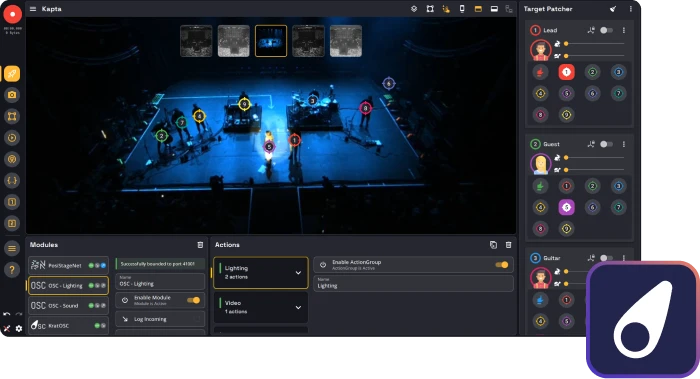Open the hamburger menu next to Kapta
The image size is (700, 379).
point(33,9)
